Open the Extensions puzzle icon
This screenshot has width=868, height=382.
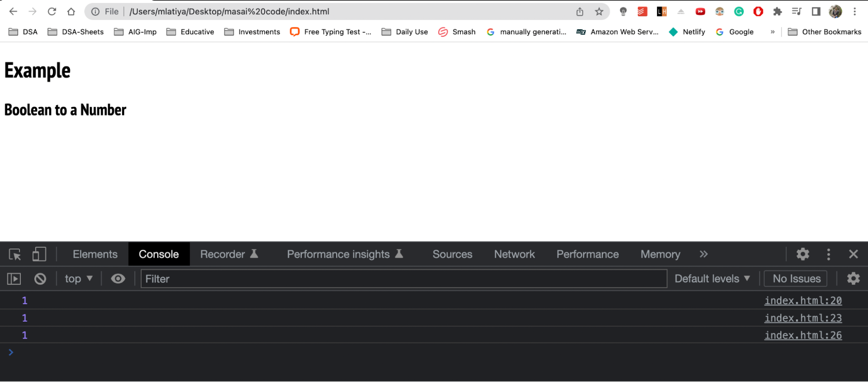click(777, 12)
